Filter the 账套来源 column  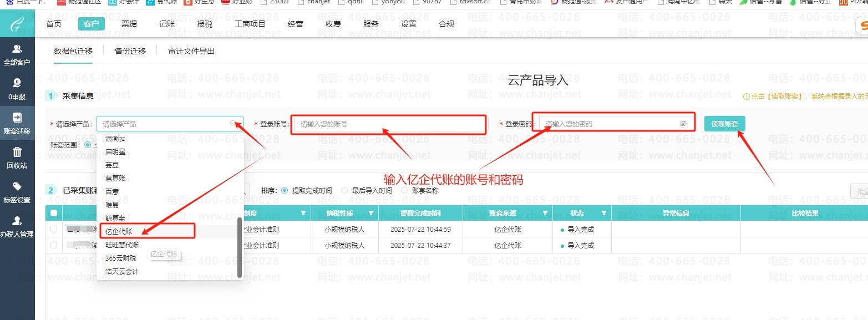[545, 213]
